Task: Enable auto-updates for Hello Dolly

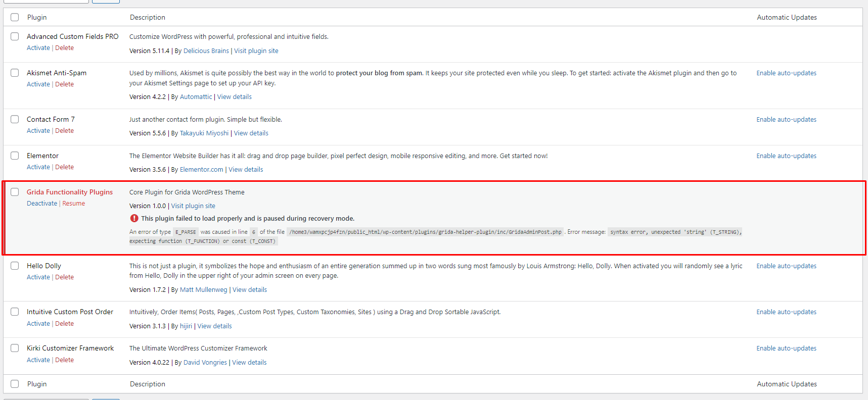Action: [786, 266]
